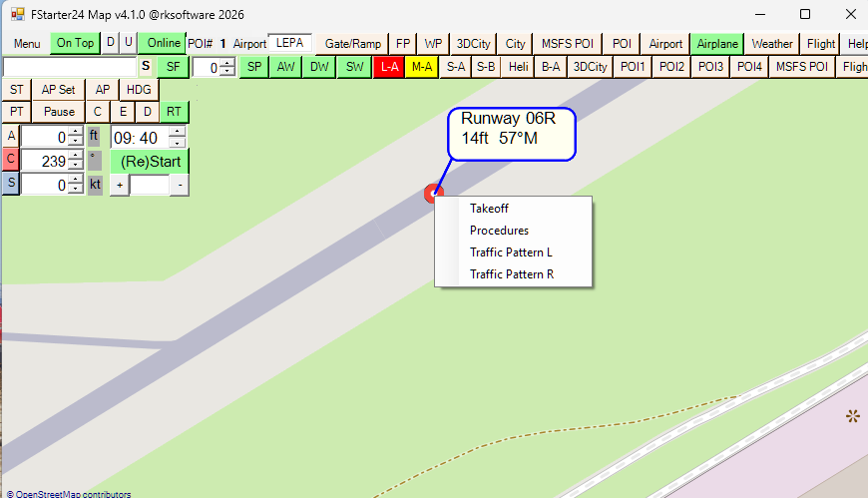Choose Traffic Pattern R menu entry
Screen dimensions: 868x498
513,274
